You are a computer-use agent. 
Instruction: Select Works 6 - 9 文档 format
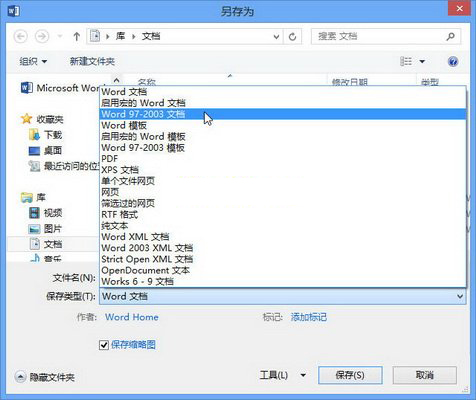point(283,281)
